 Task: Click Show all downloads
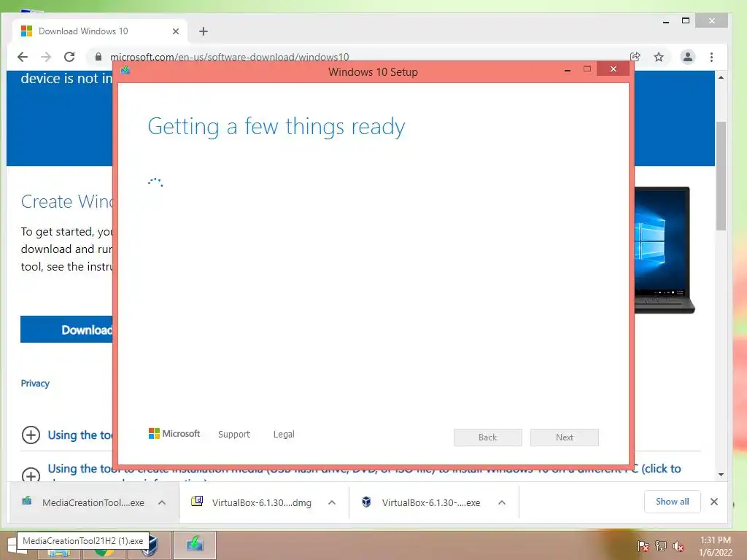(672, 502)
